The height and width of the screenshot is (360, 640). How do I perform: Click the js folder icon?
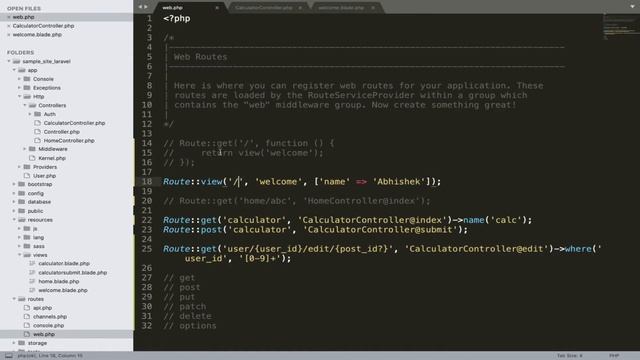point(27,229)
